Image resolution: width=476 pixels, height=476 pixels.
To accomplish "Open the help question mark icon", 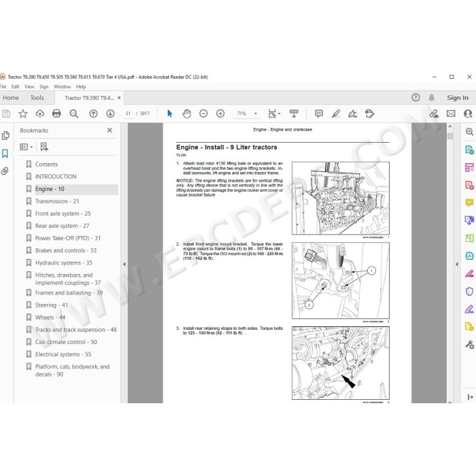I will pos(415,98).
